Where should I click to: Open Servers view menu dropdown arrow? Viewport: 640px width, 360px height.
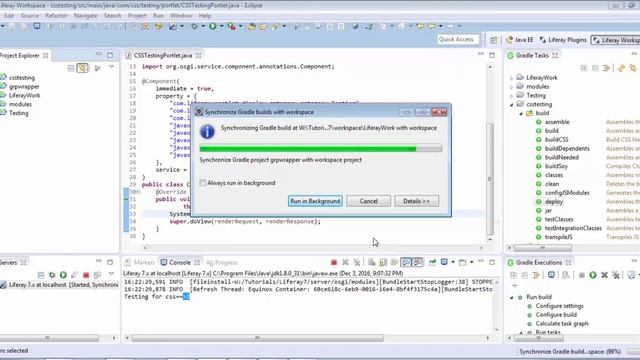coord(111,274)
